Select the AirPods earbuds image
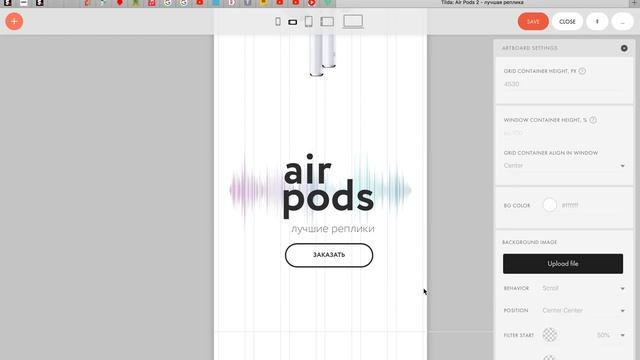 [x=322, y=55]
